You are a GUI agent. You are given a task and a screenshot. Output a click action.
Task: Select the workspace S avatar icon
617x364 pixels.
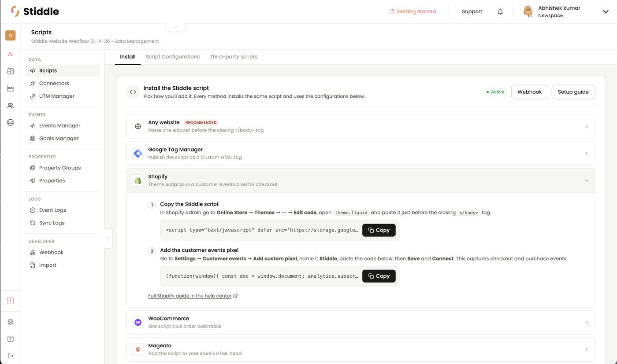pos(11,35)
